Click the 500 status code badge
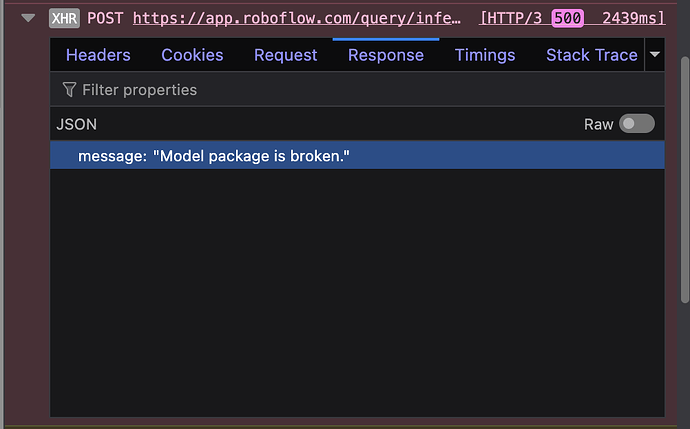 click(568, 18)
